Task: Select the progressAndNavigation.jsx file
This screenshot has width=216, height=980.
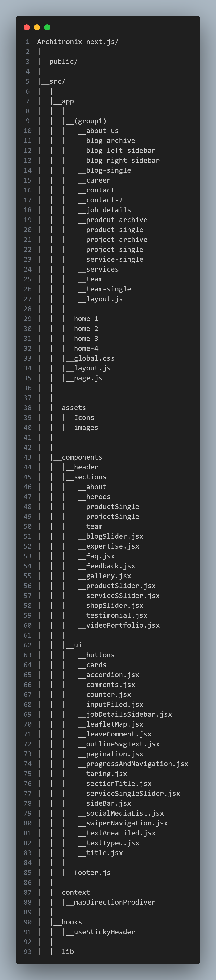Action: (137, 764)
